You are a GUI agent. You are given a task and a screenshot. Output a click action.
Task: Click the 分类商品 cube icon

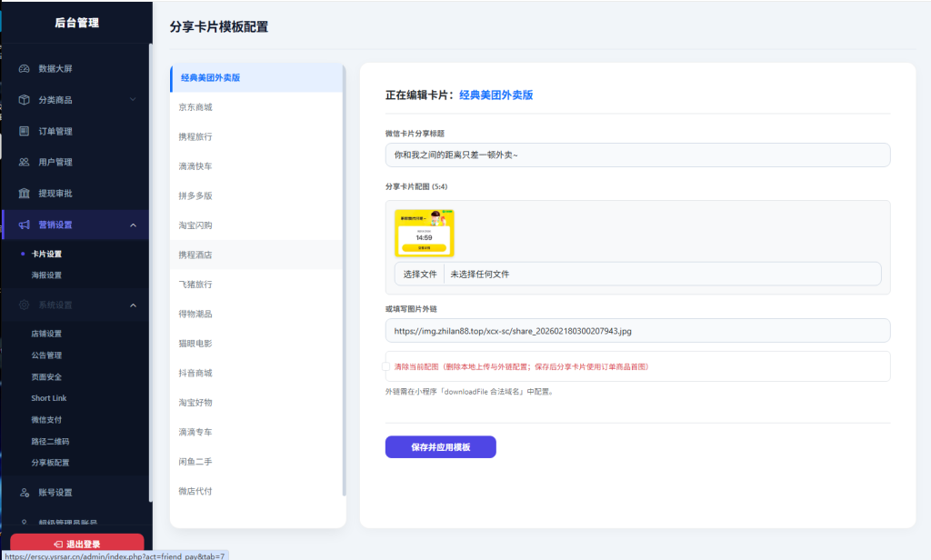pos(24,100)
